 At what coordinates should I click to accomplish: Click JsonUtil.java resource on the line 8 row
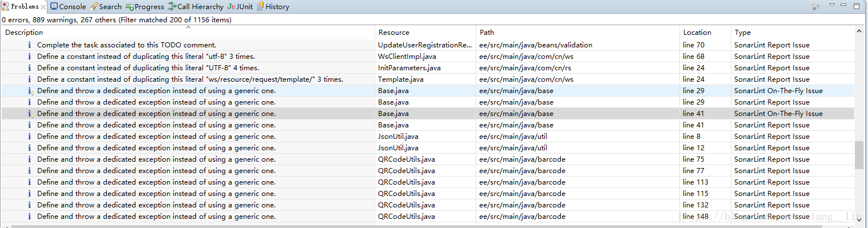tap(426, 137)
